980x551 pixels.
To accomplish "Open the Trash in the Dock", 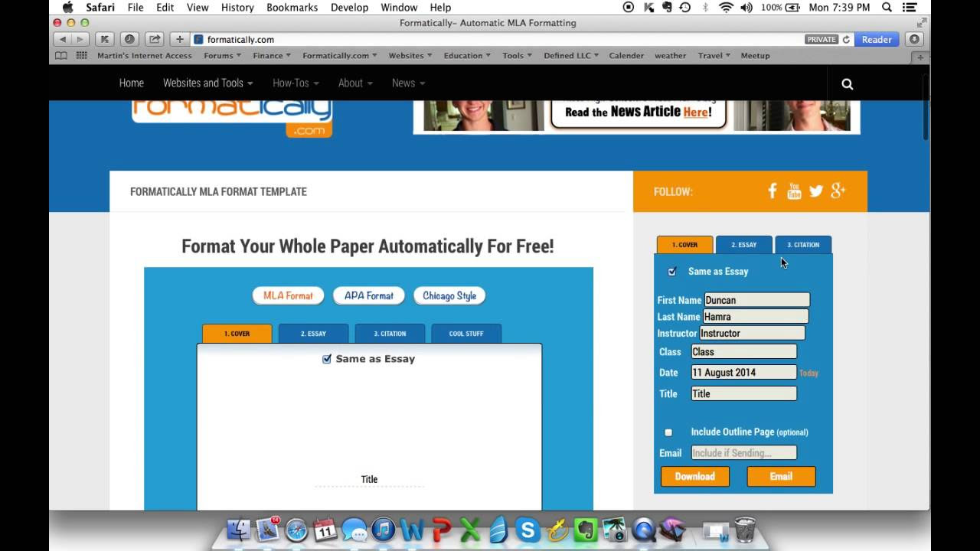I will pyautogui.click(x=744, y=530).
